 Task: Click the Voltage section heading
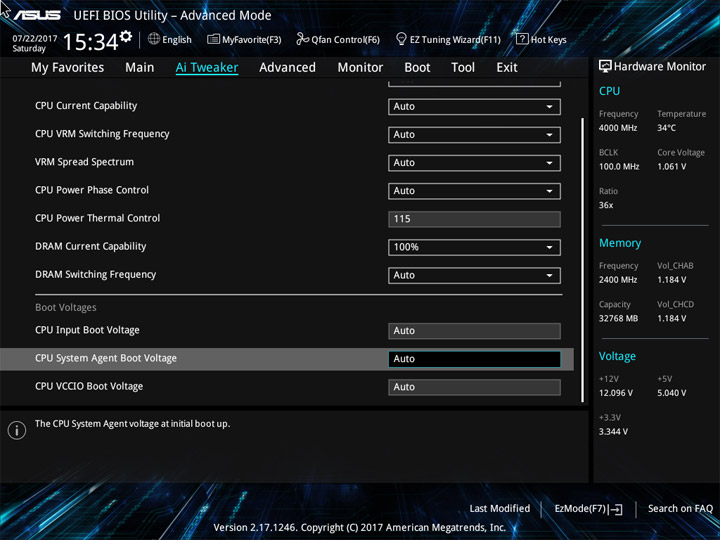coord(617,356)
